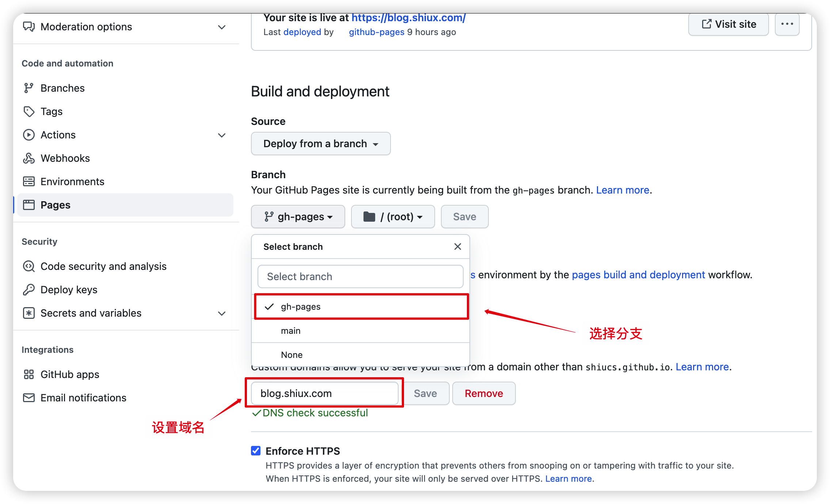Click the blog.shiux.com domain input field
Screen dimensions: 830x504
click(325, 393)
